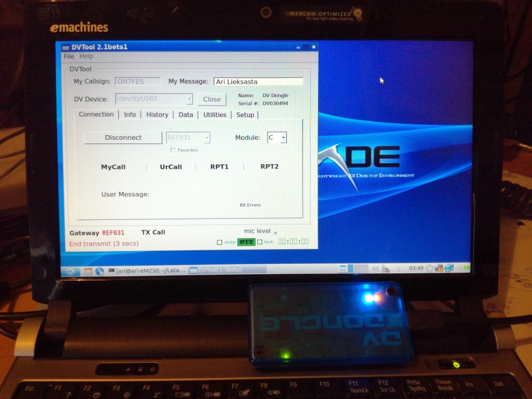Launch file manager from taskbar

tap(88, 271)
